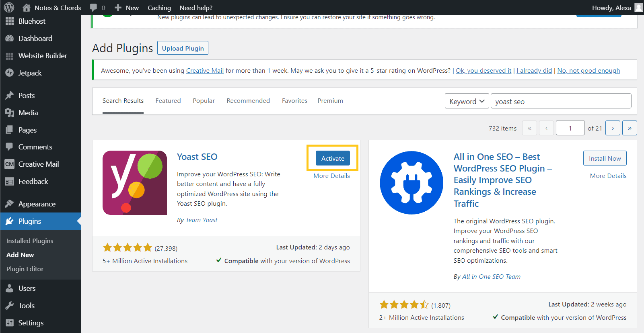Click the Posts pushpin icon
Image resolution: width=644 pixels, height=333 pixels.
pos(10,96)
